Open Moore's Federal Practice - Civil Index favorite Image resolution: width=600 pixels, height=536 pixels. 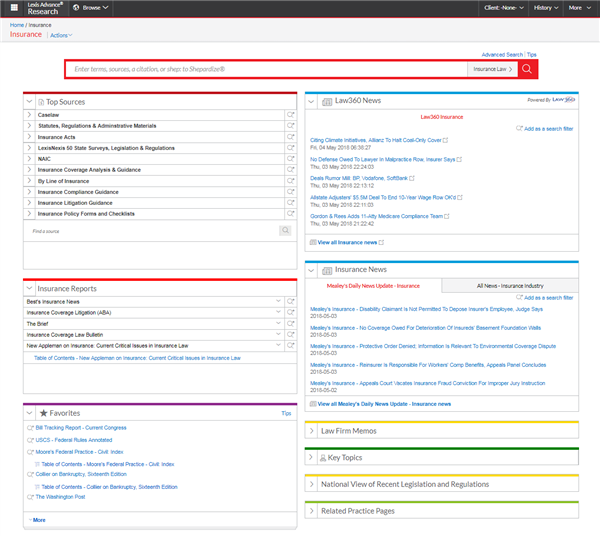coord(79,452)
